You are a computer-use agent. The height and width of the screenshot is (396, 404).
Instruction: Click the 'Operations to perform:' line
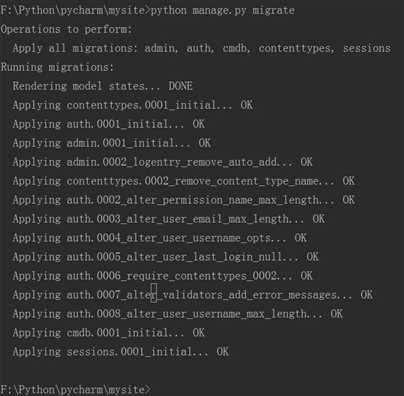(x=66, y=29)
